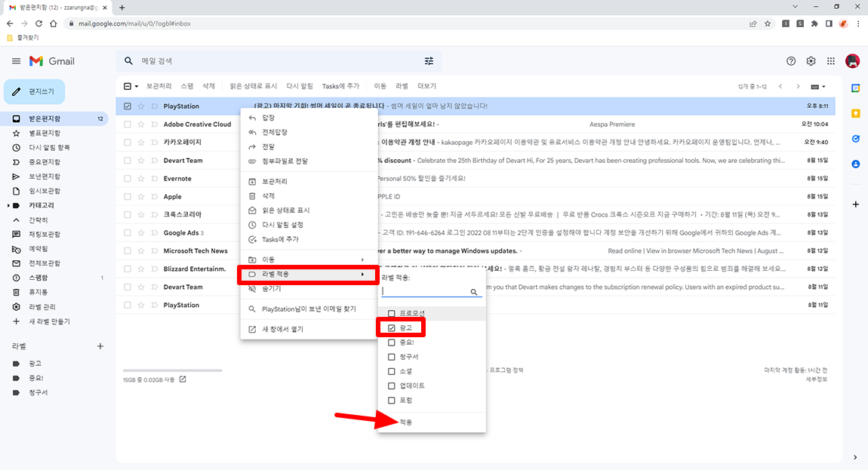Check the 중요! label checkbox

tap(392, 342)
